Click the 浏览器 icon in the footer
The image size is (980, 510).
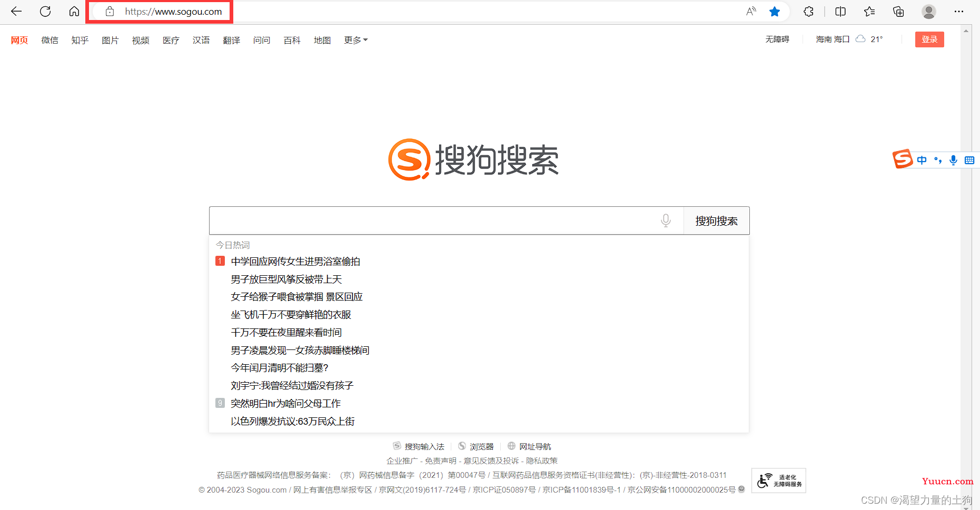pos(462,446)
